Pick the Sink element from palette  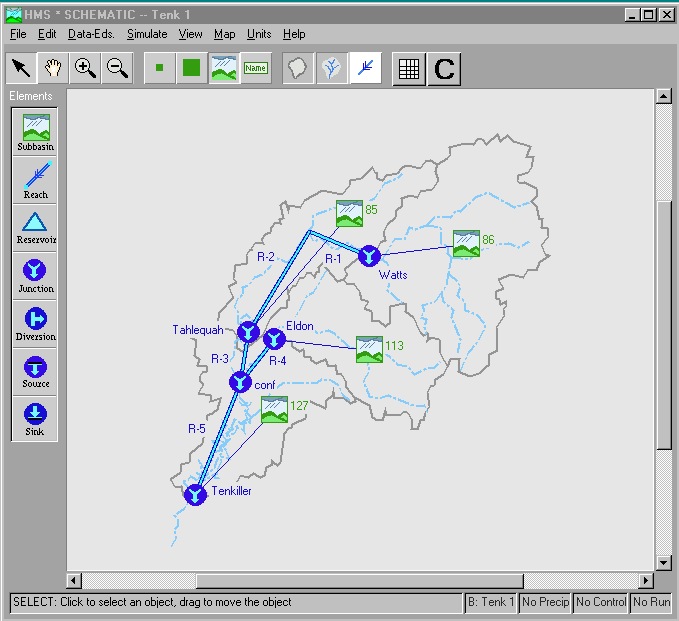[x=35, y=420]
